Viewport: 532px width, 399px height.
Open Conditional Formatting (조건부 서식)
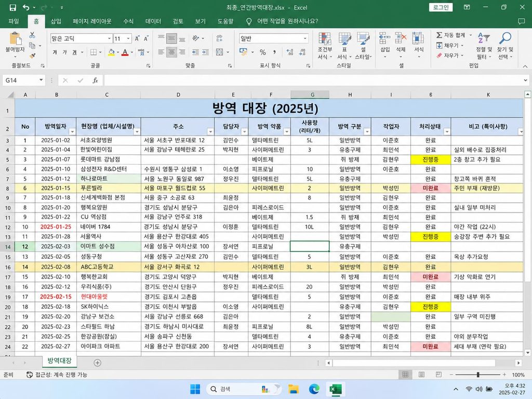325,46
